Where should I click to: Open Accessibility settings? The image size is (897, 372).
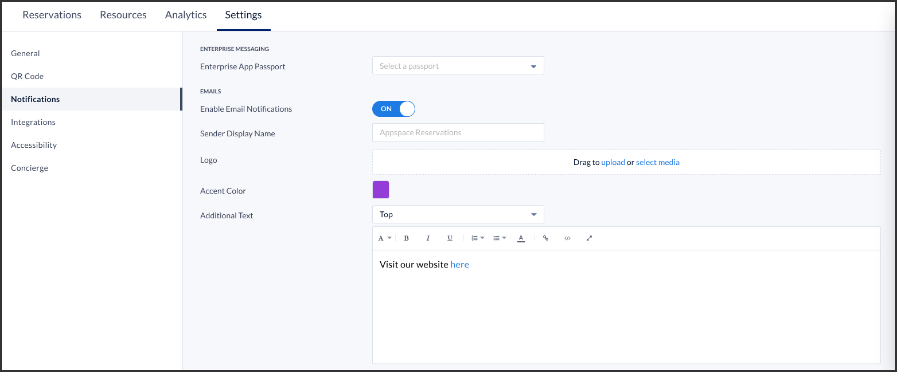[x=34, y=145]
